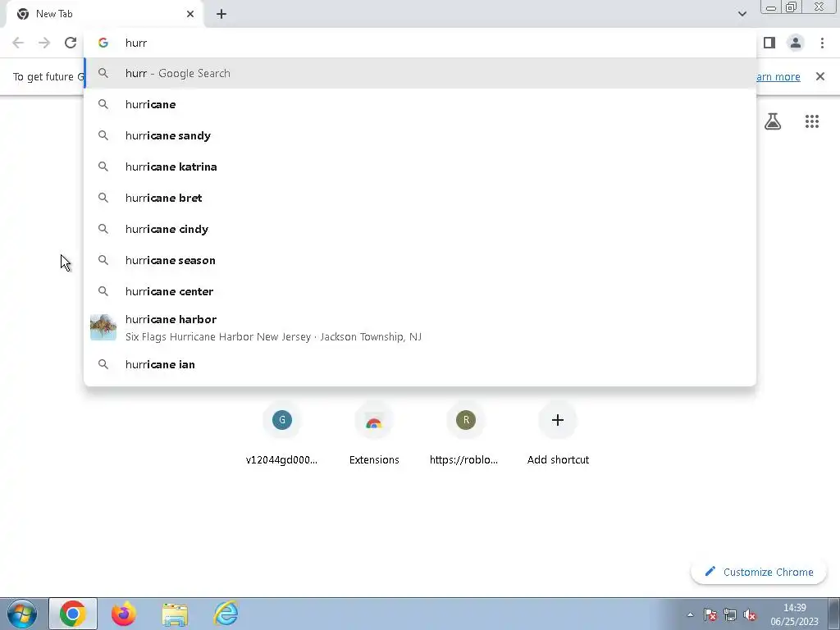Click the Action Center flag tray icon
The height and width of the screenshot is (630, 840).
(x=710, y=615)
